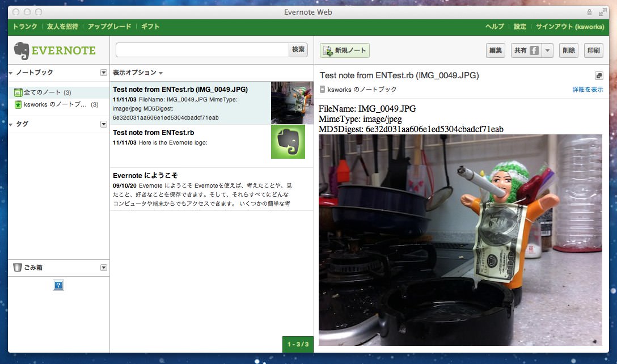617x364 pixels.
Task: Click the 'Evernote Web' window title
Action: pyautogui.click(x=308, y=12)
